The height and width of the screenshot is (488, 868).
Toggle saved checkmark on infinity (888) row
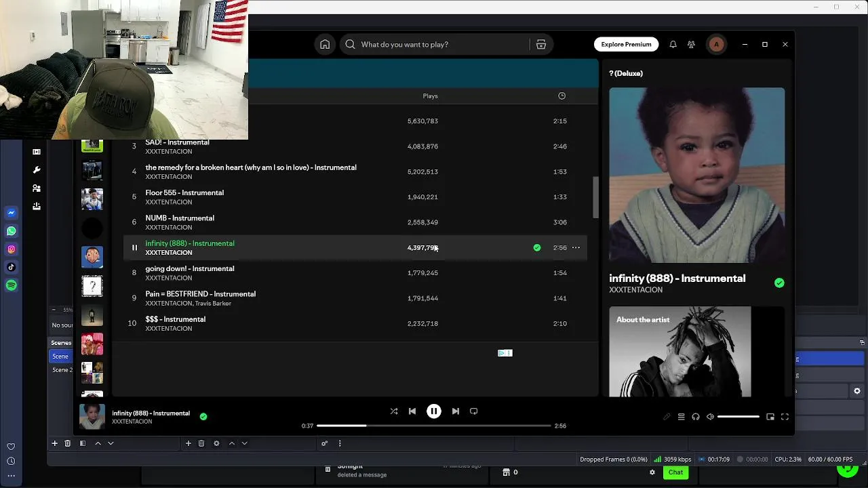(537, 247)
